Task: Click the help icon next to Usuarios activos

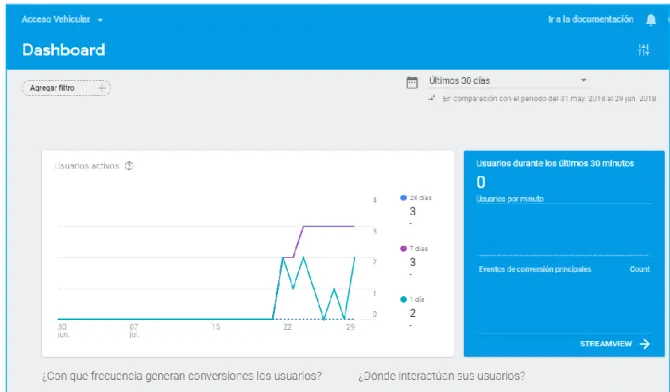Action: pyautogui.click(x=129, y=166)
